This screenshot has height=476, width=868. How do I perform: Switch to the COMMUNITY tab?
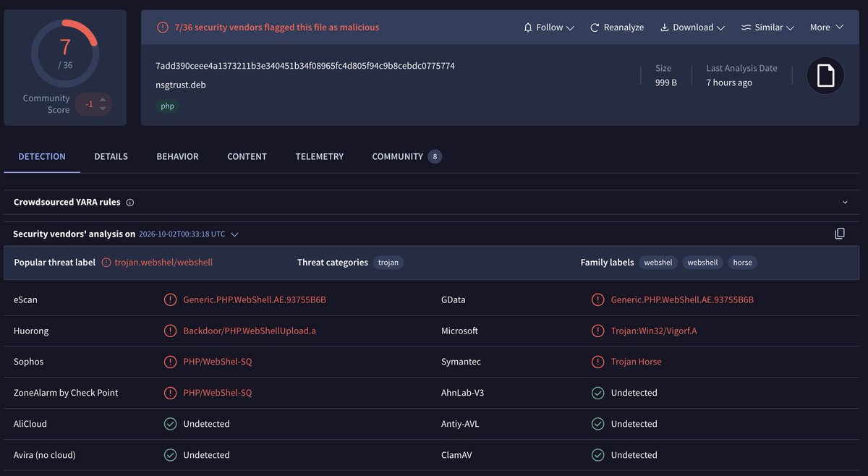point(407,156)
